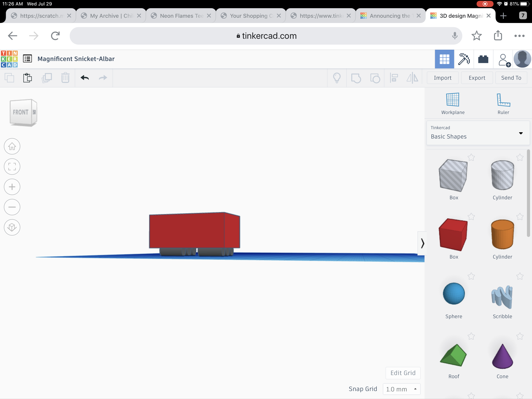Open the user profile avatar
The image size is (532, 399).
pyautogui.click(x=522, y=59)
